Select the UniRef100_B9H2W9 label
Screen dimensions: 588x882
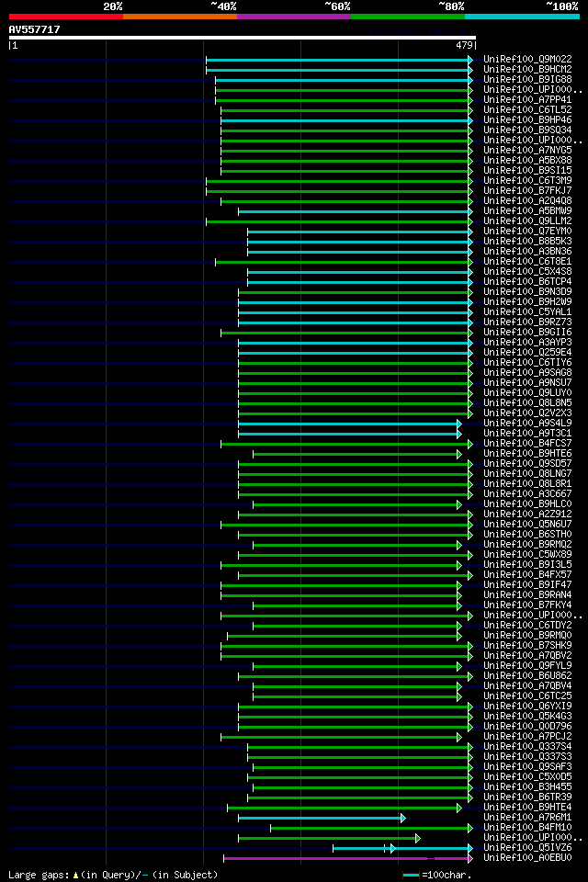click(x=527, y=302)
